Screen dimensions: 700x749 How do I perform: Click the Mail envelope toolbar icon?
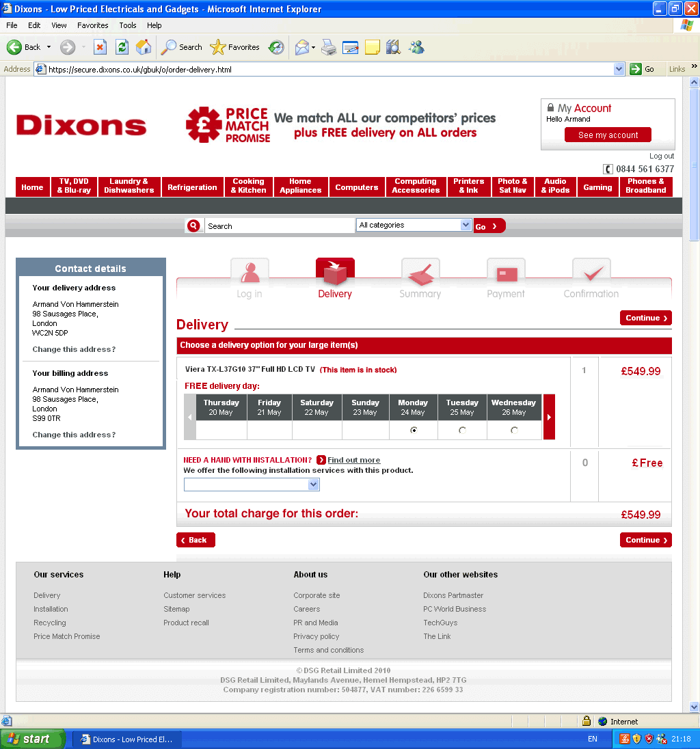click(x=302, y=46)
